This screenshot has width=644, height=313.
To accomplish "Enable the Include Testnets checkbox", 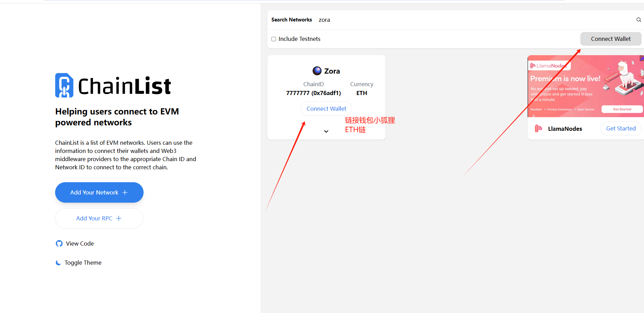I will tap(274, 39).
